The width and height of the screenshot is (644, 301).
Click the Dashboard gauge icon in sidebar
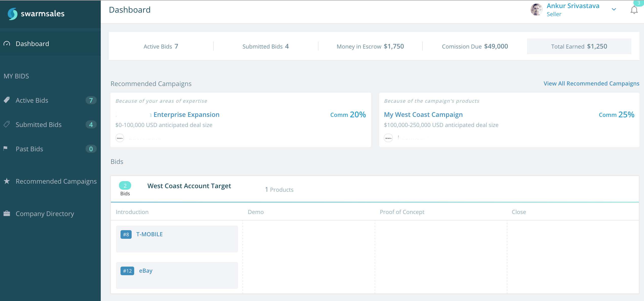pos(7,44)
